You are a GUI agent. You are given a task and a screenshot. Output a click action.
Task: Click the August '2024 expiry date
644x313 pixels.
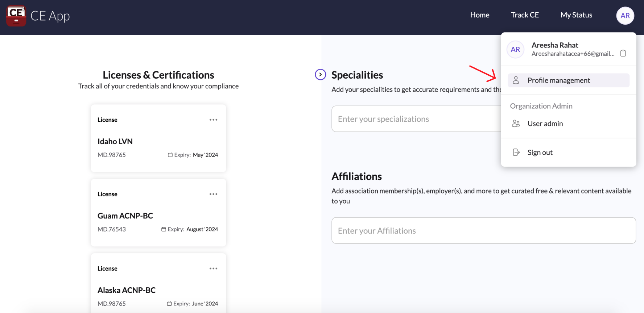point(202,229)
